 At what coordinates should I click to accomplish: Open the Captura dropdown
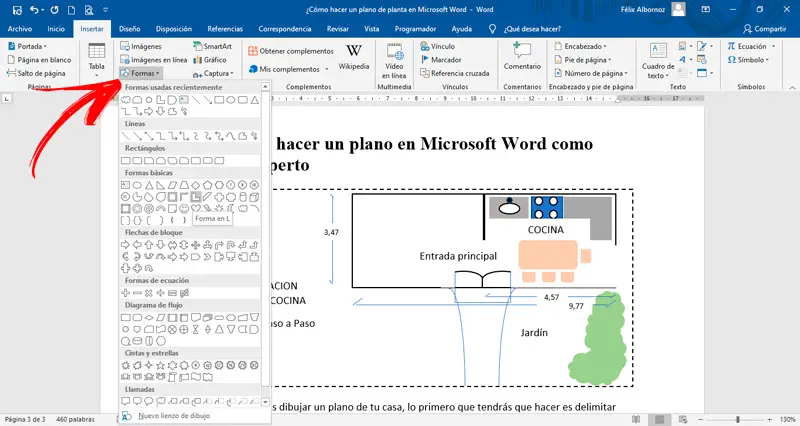[x=213, y=73]
